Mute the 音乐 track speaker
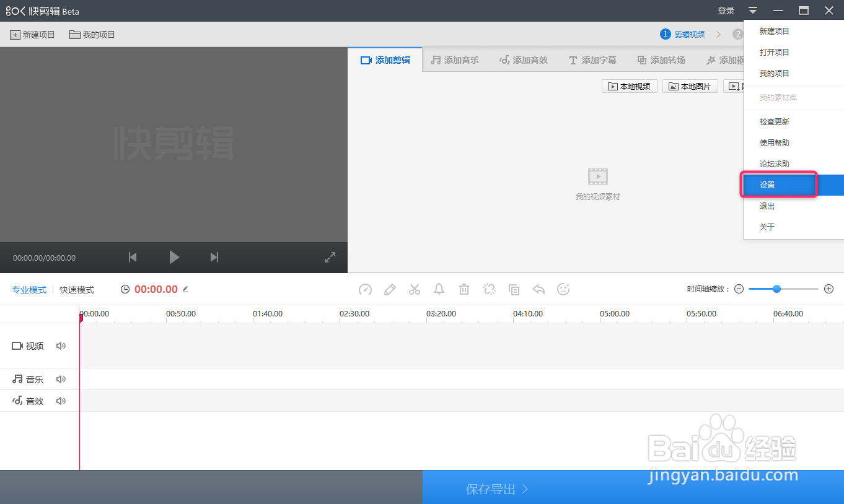 pos(61,380)
